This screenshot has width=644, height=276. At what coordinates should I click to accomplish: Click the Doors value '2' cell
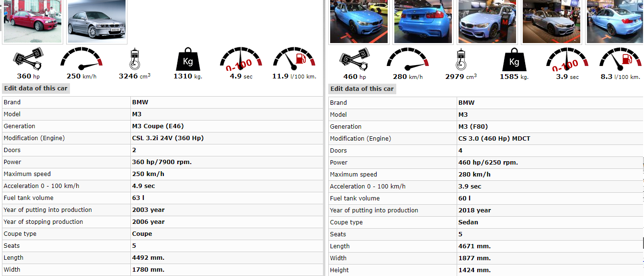pyautogui.click(x=227, y=150)
